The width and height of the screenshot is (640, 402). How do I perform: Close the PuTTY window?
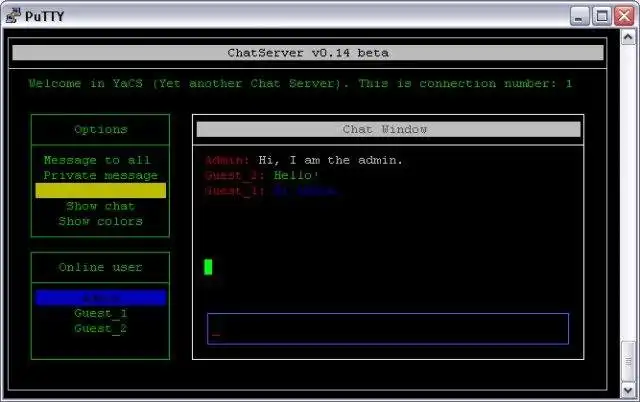tap(624, 16)
